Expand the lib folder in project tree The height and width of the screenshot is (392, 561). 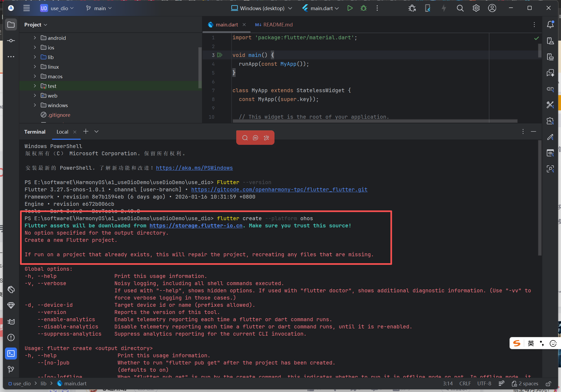point(35,57)
